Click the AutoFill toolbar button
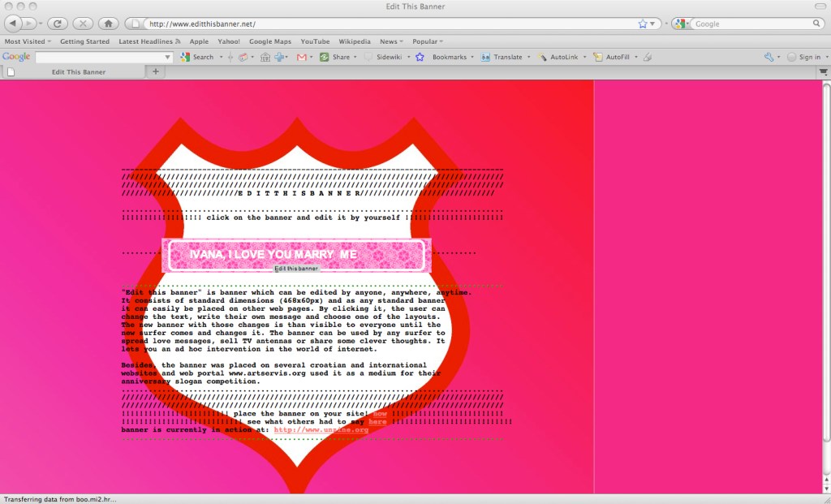 (x=617, y=57)
